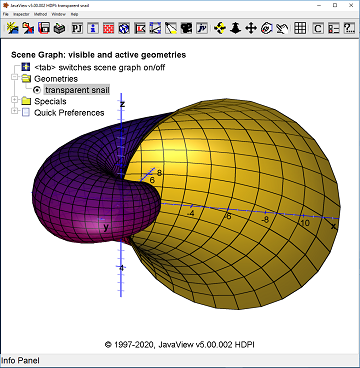Click the blue dashed rectangle toolbar icon

(155, 28)
